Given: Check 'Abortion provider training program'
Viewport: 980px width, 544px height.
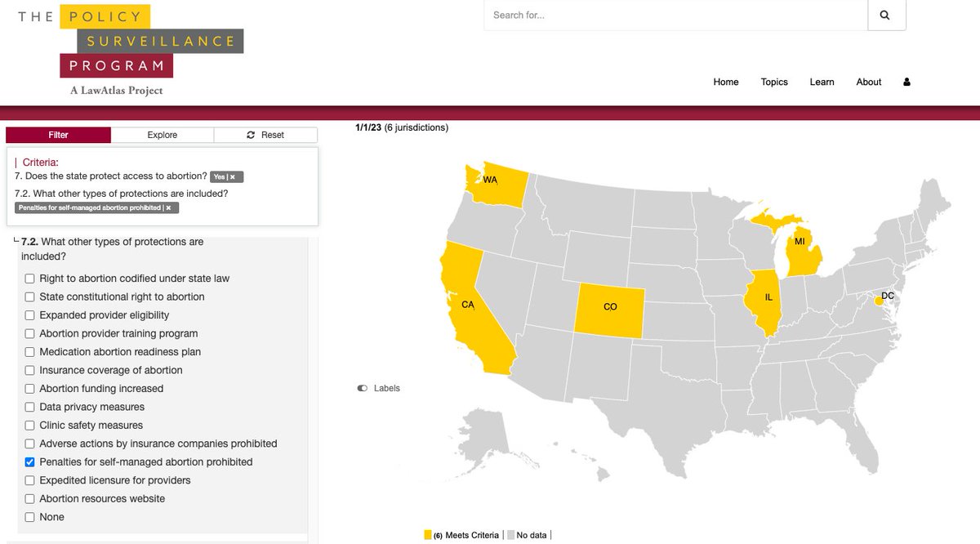Looking at the screenshot, I should click(x=30, y=333).
